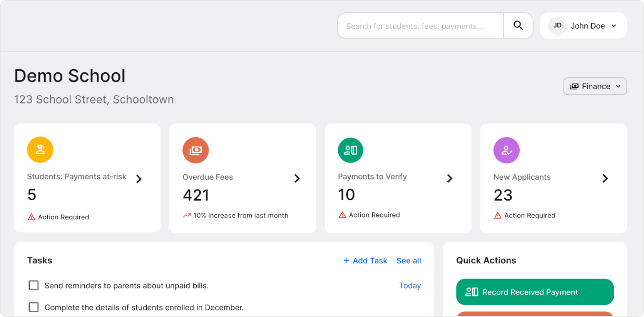Image resolution: width=644 pixels, height=317 pixels.
Task: Click Action Required text under Payments to Verify
Action: pyautogui.click(x=374, y=215)
